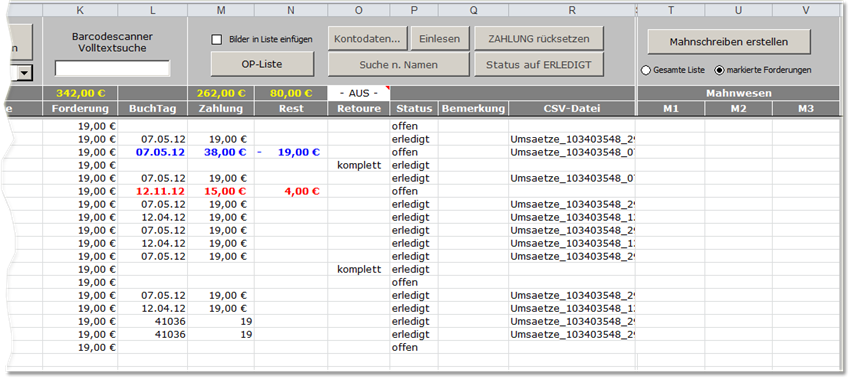Select column header N

[x=291, y=10]
